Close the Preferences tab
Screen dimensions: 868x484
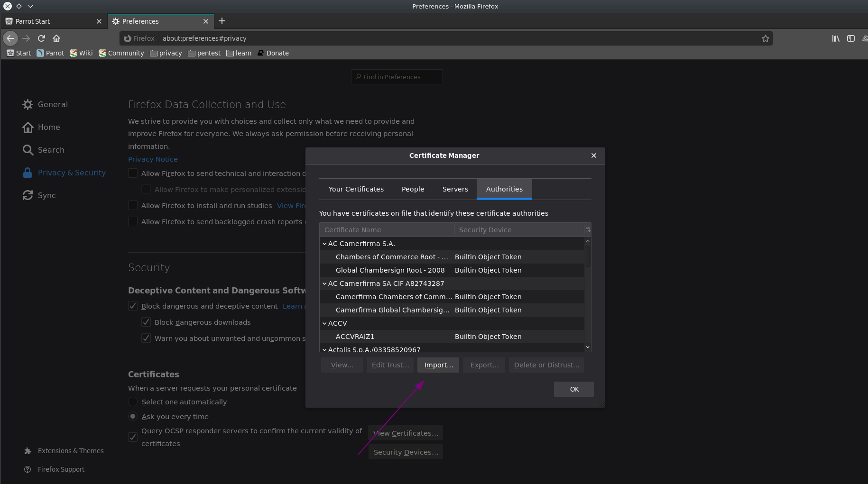(x=205, y=21)
